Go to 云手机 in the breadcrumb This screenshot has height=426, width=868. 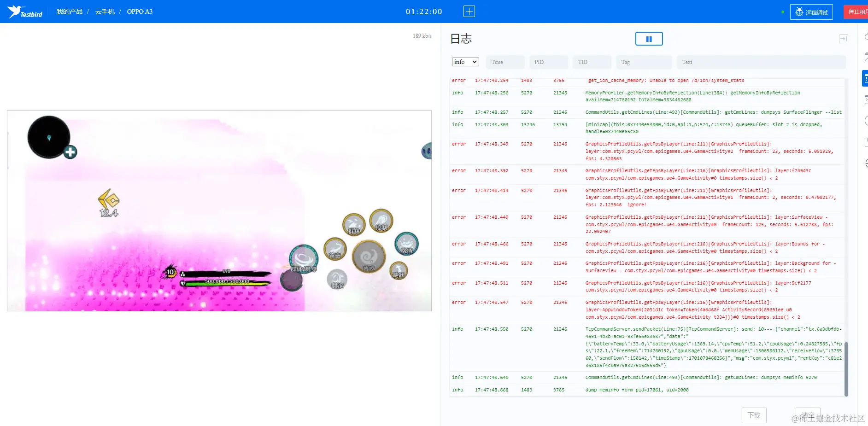tap(105, 12)
